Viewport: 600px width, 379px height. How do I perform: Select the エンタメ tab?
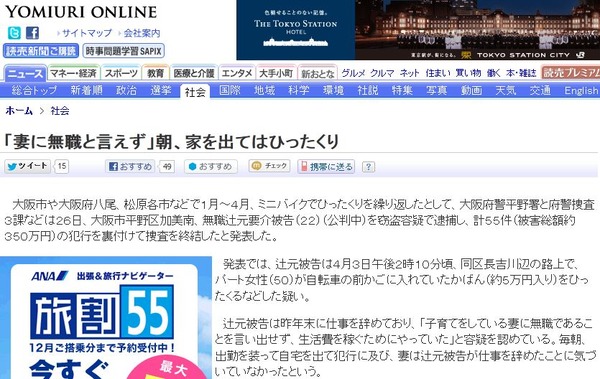pyautogui.click(x=237, y=73)
